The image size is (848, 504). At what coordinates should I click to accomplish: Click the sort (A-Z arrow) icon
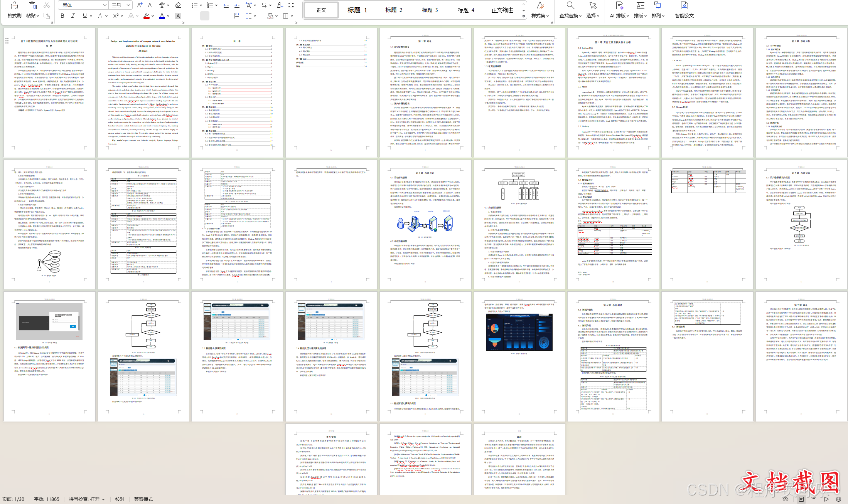click(x=280, y=5)
